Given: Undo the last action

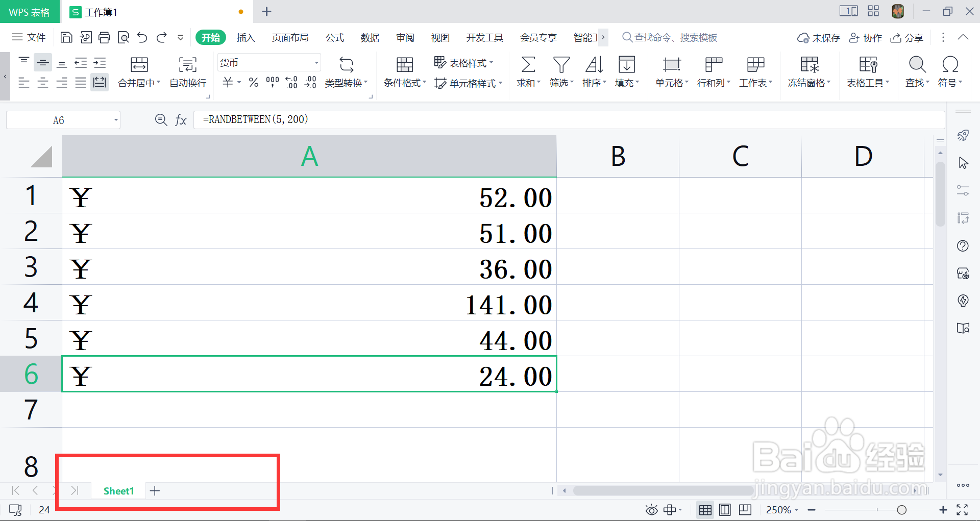Looking at the screenshot, I should click(x=142, y=37).
